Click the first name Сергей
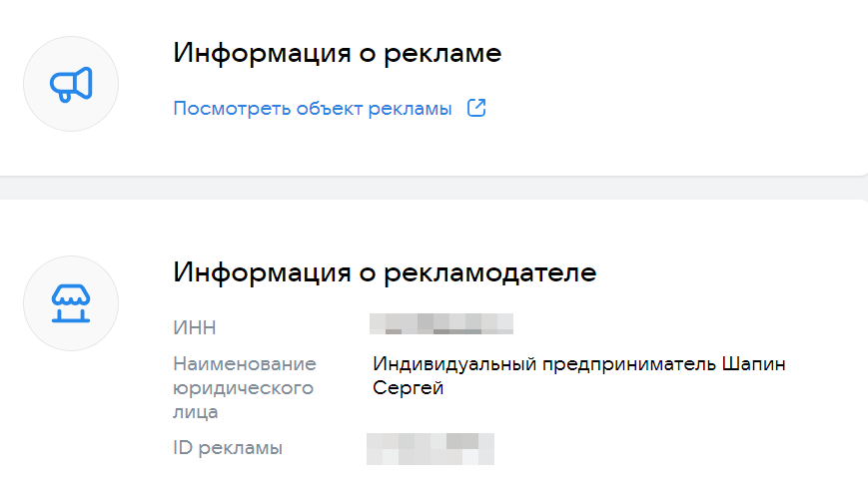The height and width of the screenshot is (497, 868). [x=408, y=388]
